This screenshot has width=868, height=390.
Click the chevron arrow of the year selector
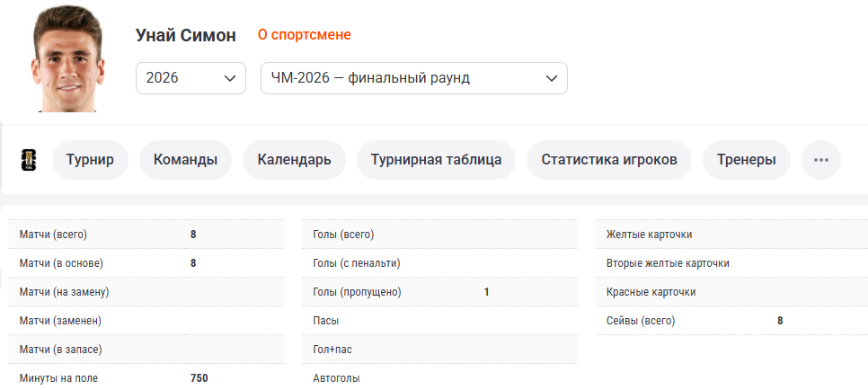[x=230, y=79]
